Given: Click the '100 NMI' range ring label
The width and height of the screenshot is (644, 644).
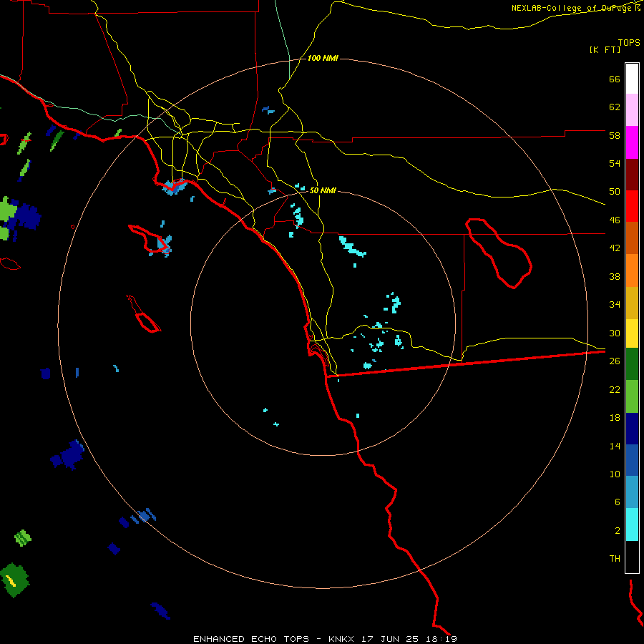Looking at the screenshot, I should pyautogui.click(x=323, y=59).
